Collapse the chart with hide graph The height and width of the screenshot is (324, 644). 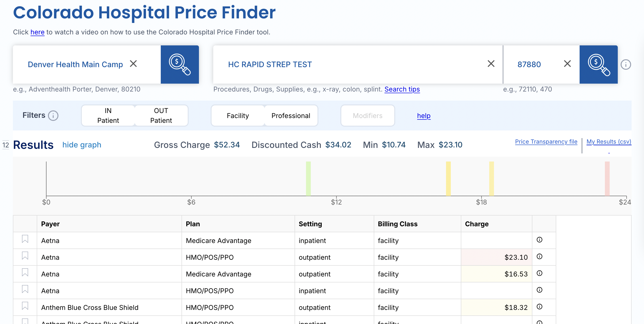pyautogui.click(x=82, y=145)
